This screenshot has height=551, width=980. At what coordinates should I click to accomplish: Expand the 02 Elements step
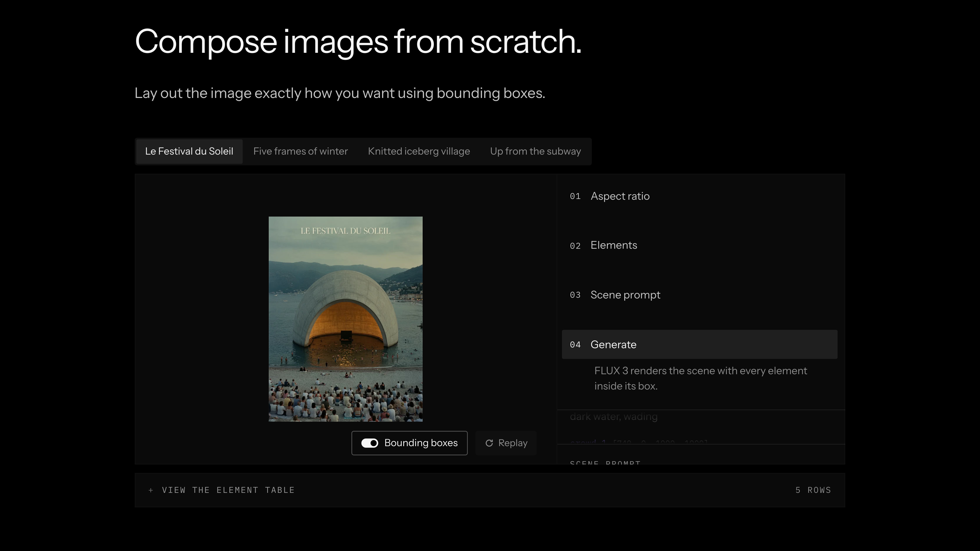pos(699,245)
